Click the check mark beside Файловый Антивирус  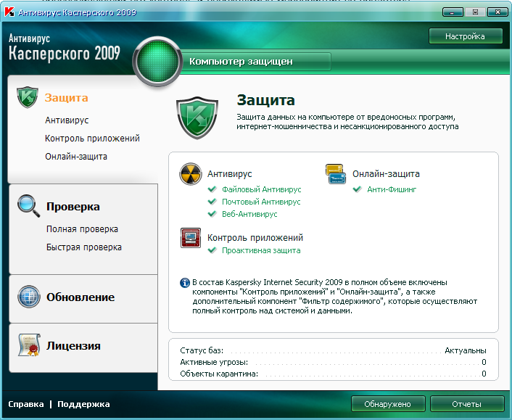pyautogui.click(x=212, y=189)
